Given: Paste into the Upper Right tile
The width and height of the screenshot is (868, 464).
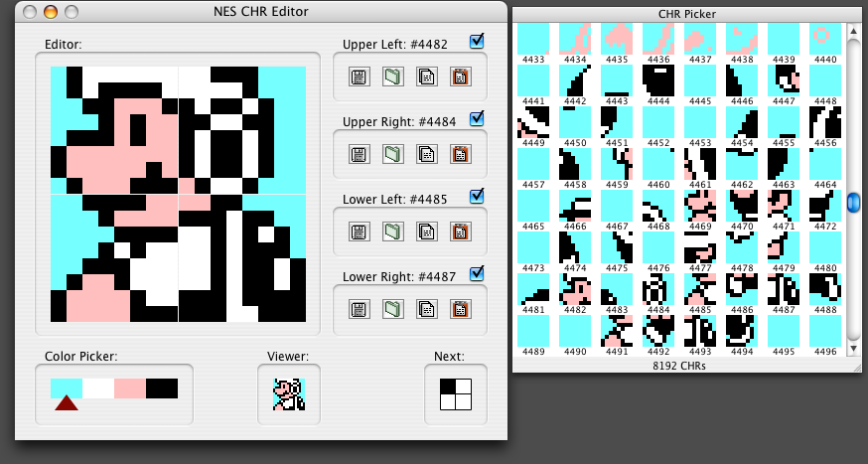Looking at the screenshot, I should point(461,154).
